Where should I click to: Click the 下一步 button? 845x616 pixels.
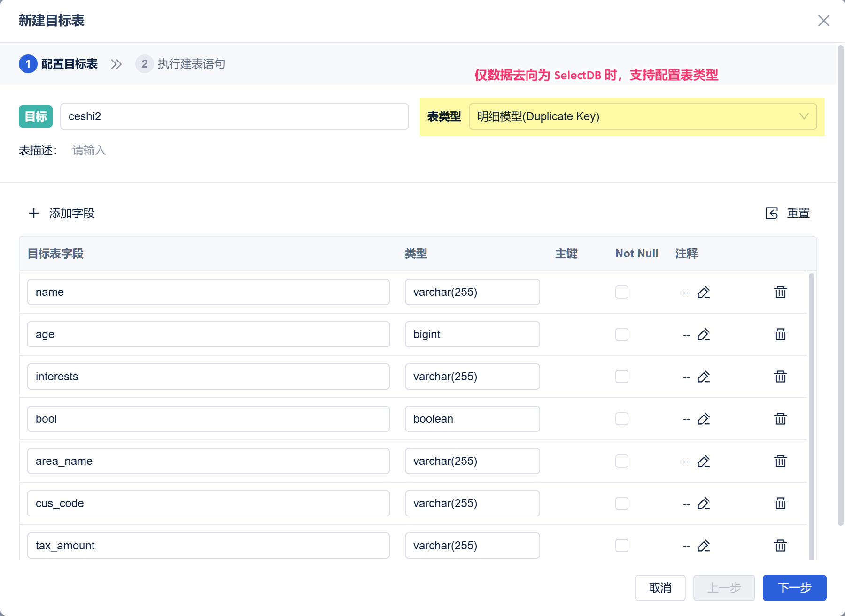click(x=795, y=588)
